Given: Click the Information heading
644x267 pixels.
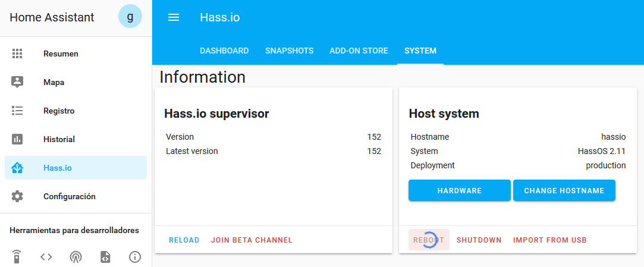Looking at the screenshot, I should coord(203,77).
